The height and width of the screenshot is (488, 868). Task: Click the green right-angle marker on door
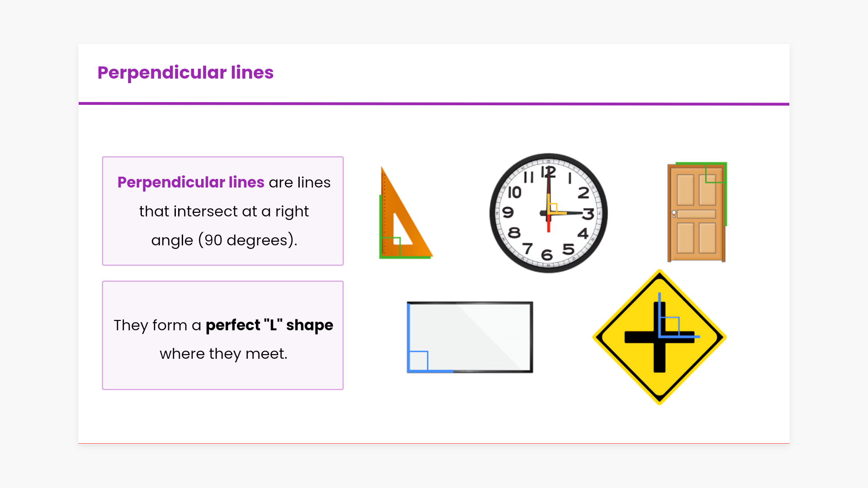(714, 174)
